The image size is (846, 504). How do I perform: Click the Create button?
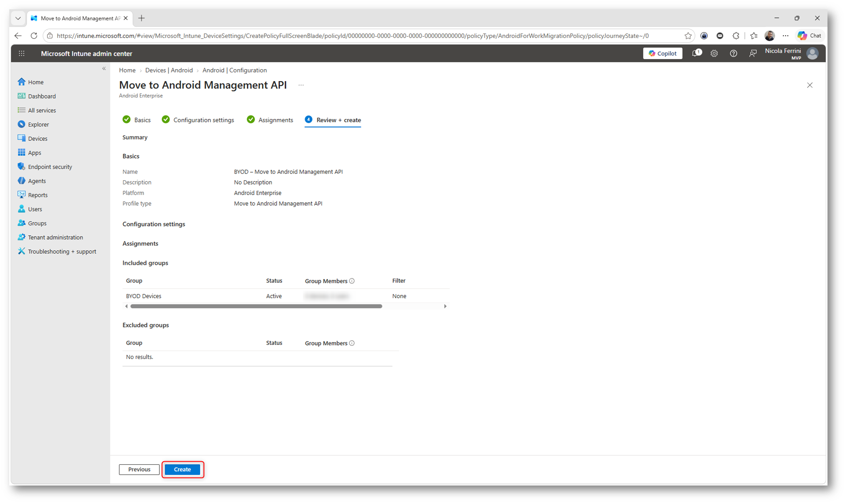[x=182, y=470]
